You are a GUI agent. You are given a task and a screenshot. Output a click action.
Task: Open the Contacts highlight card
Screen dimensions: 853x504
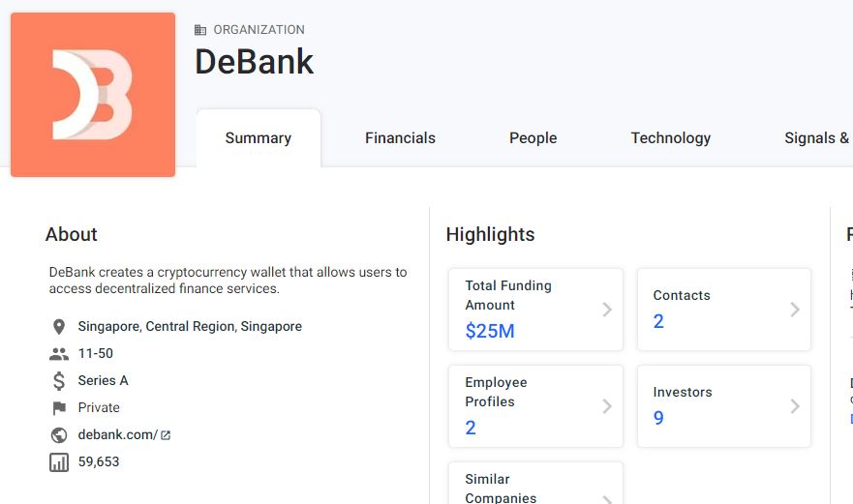pos(724,310)
